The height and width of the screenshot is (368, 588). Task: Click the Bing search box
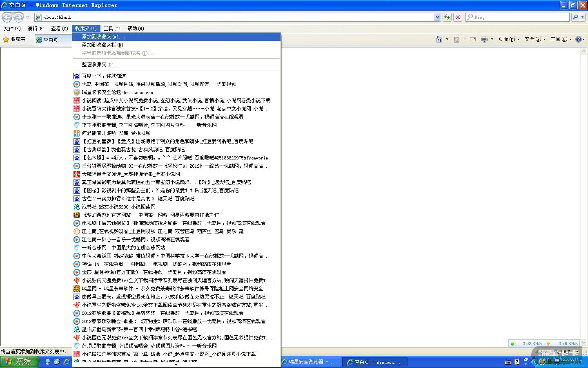[517, 17]
